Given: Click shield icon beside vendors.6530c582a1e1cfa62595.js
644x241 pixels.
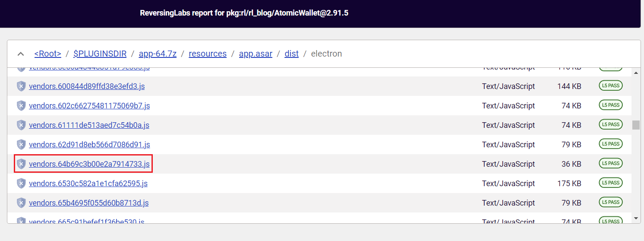Looking at the screenshot, I should pyautogui.click(x=21, y=184).
